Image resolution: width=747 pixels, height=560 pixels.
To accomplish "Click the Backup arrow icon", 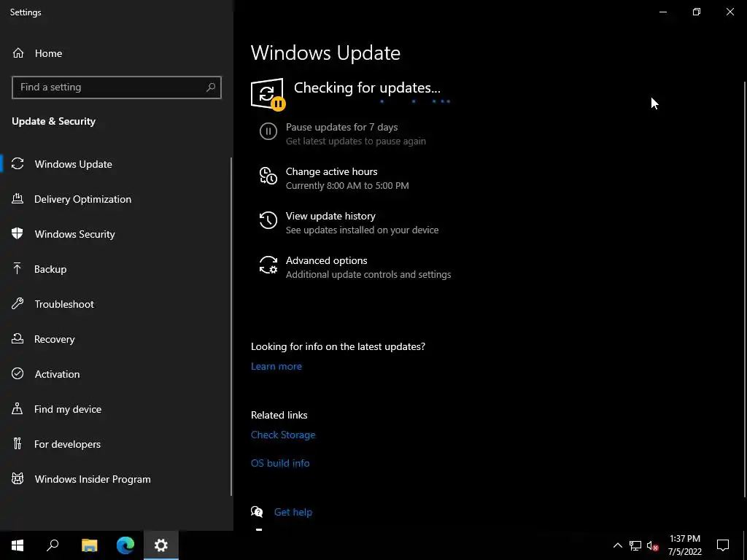I will tap(18, 269).
